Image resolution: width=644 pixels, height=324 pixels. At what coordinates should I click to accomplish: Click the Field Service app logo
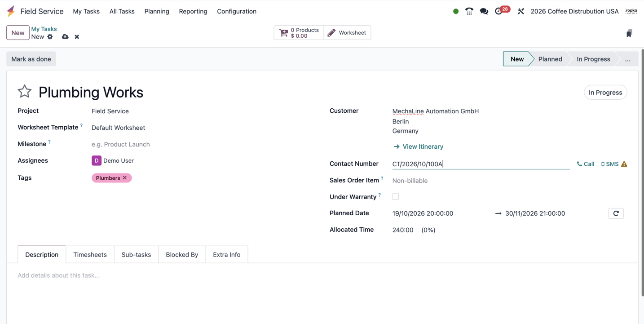11,11
